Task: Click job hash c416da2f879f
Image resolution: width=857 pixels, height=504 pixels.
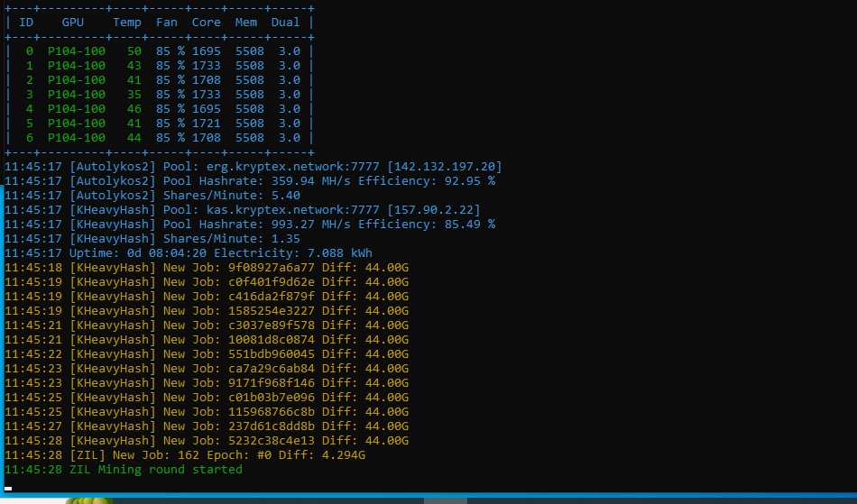Action: tap(272, 297)
